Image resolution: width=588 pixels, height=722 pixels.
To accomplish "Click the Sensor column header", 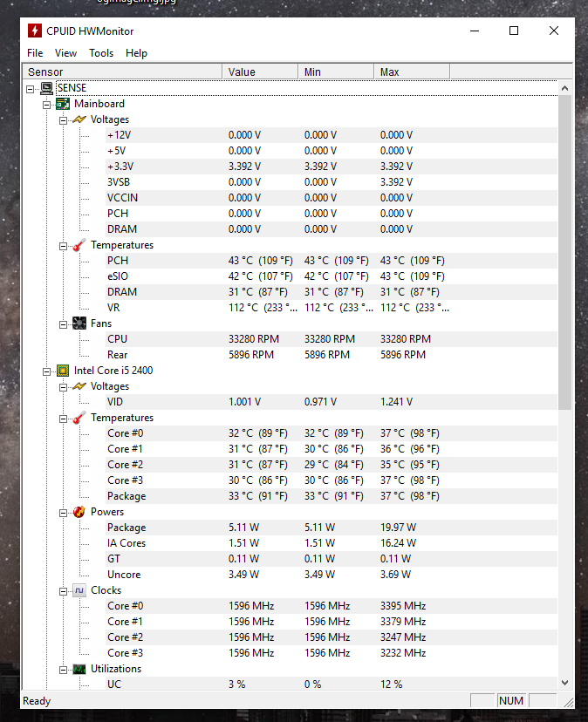I will [122, 72].
